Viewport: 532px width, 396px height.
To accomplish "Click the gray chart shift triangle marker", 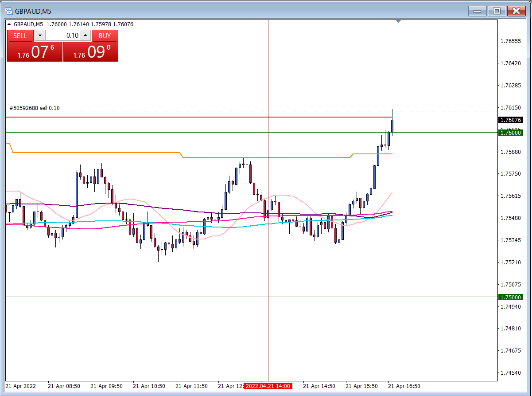I will pyautogui.click(x=398, y=21).
